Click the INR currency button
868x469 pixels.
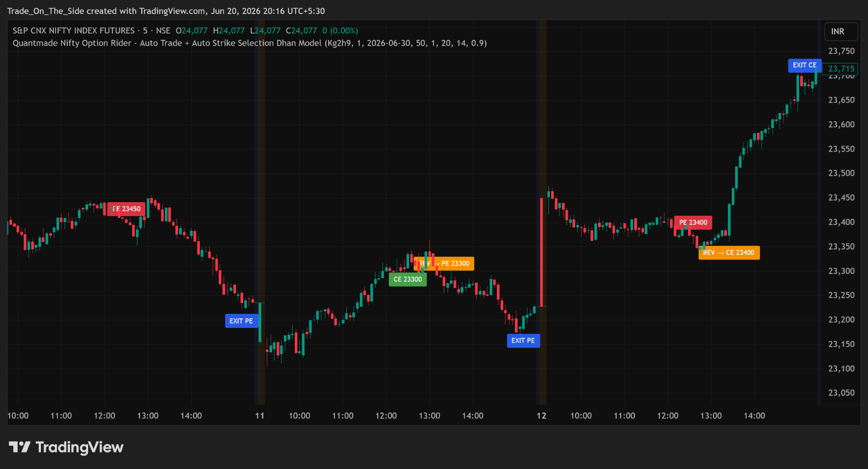[841, 32]
